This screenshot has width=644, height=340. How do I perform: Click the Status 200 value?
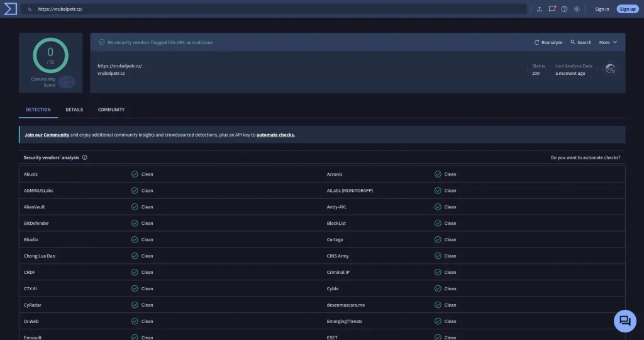(x=536, y=73)
